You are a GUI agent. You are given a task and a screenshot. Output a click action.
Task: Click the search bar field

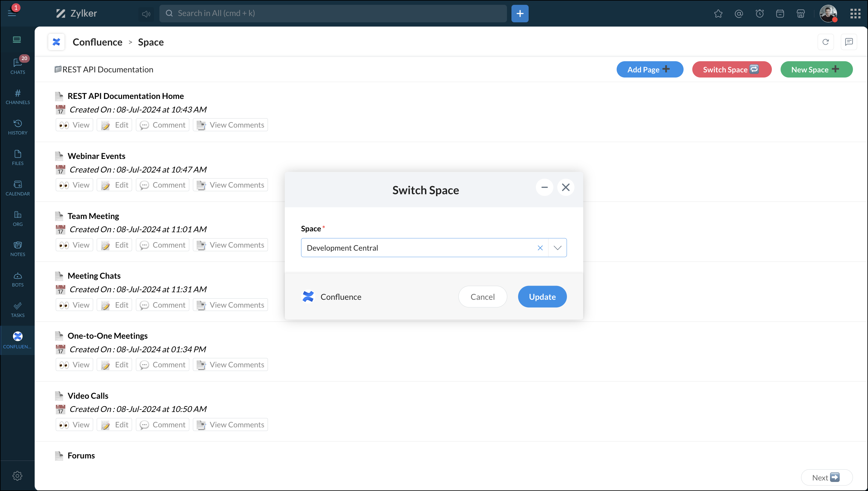click(x=333, y=14)
